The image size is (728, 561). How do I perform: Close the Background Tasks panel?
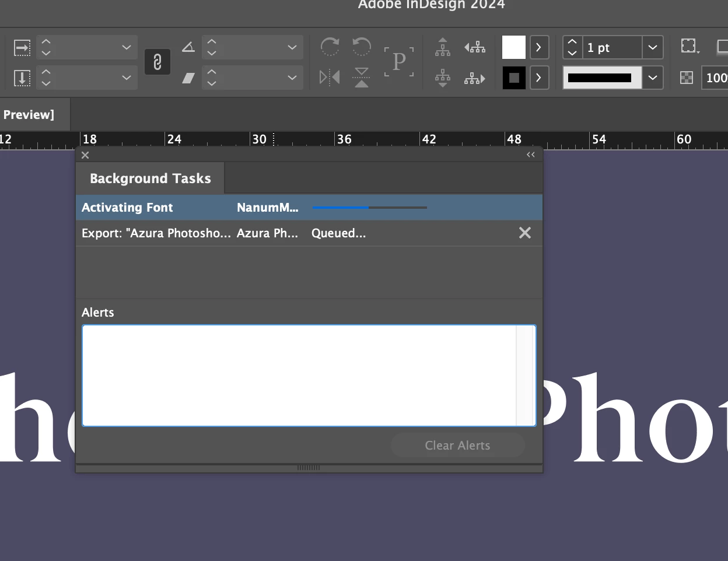[x=85, y=155]
